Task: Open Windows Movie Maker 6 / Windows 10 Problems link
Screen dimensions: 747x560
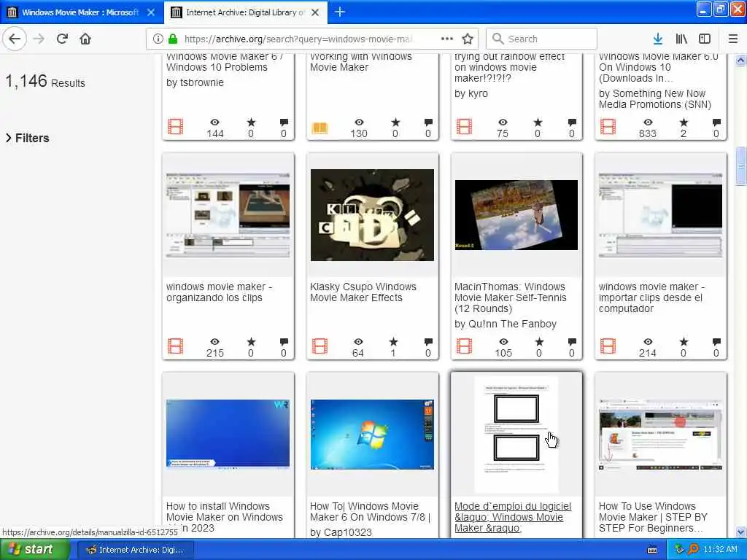Action: coord(225,63)
